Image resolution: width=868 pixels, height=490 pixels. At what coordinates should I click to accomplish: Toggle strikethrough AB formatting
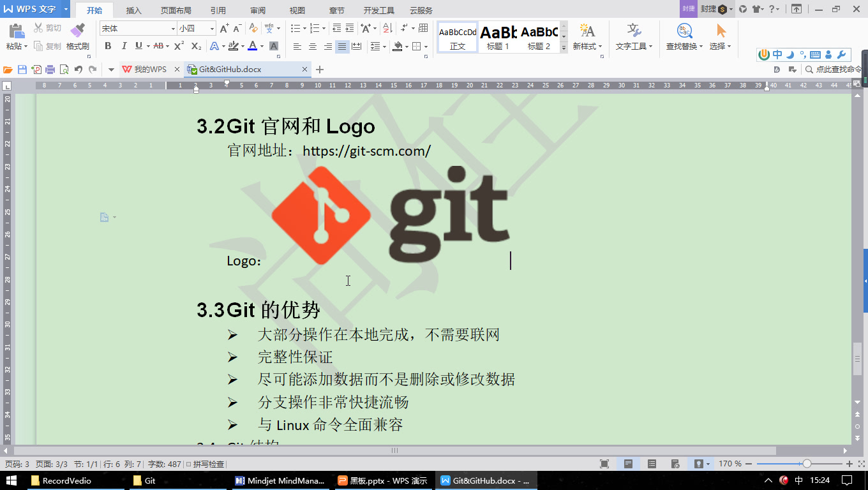pos(158,46)
